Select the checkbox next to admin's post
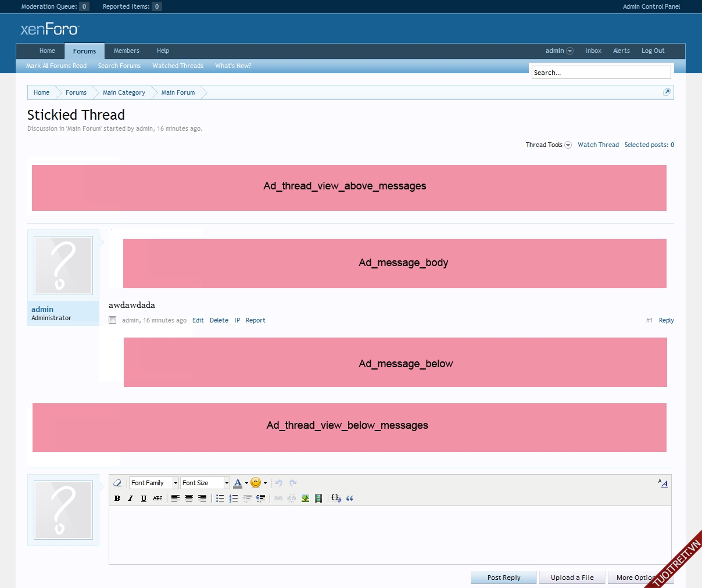702x588 pixels. [113, 320]
